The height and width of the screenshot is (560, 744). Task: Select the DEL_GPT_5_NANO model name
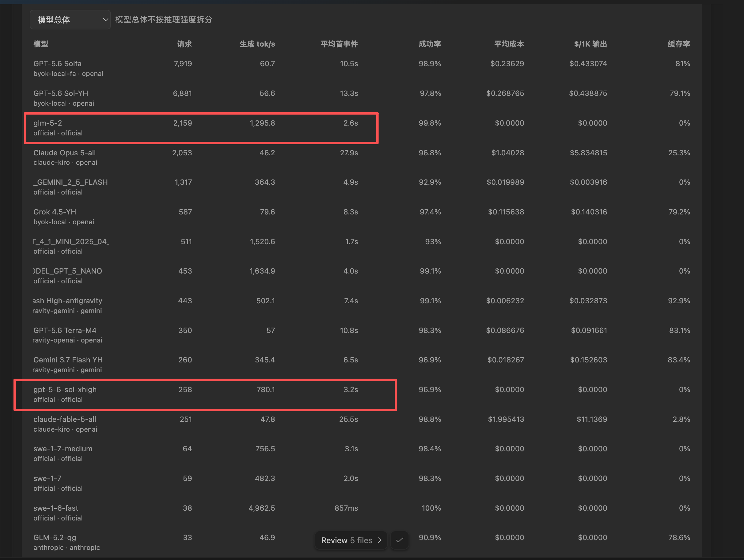(68, 271)
